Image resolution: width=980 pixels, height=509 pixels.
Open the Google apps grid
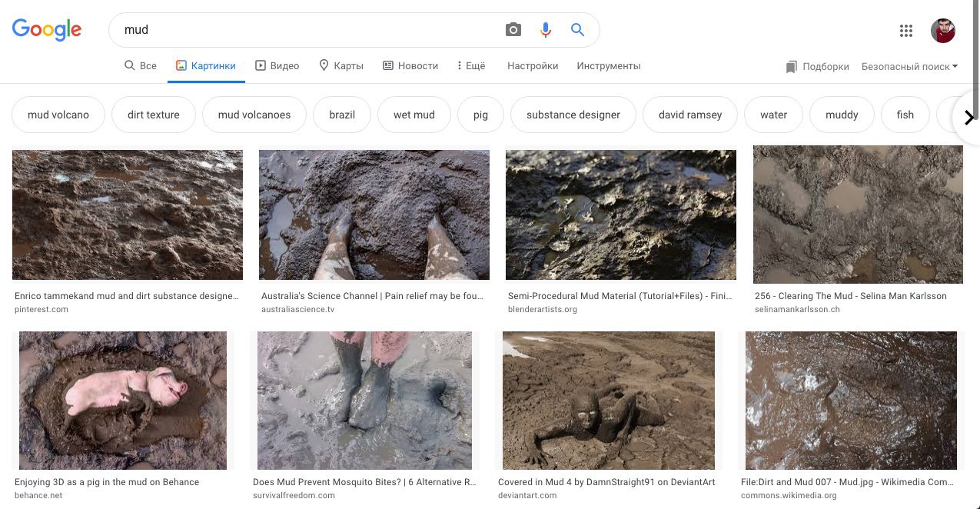(906, 31)
